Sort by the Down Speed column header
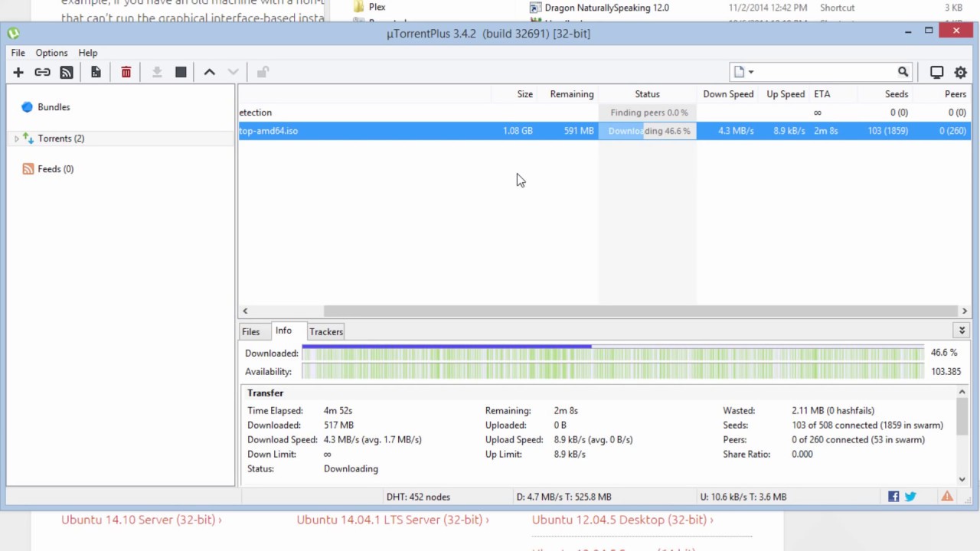The height and width of the screenshot is (551, 980). tap(727, 94)
